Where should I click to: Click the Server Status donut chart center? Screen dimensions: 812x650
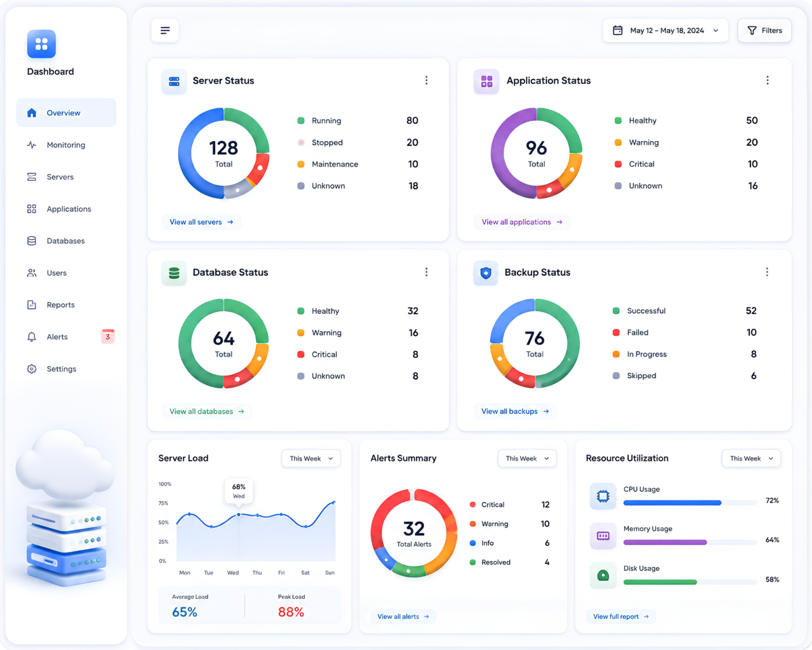point(224,153)
